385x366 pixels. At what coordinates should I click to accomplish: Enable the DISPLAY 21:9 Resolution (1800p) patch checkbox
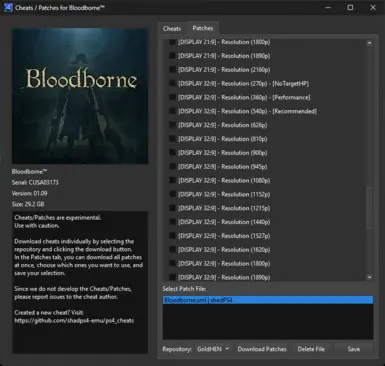tap(172, 42)
